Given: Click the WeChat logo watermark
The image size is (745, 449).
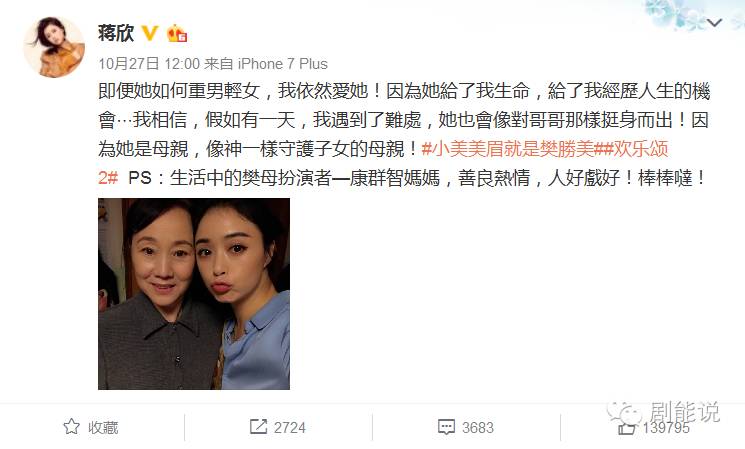Looking at the screenshot, I should 624,412.
